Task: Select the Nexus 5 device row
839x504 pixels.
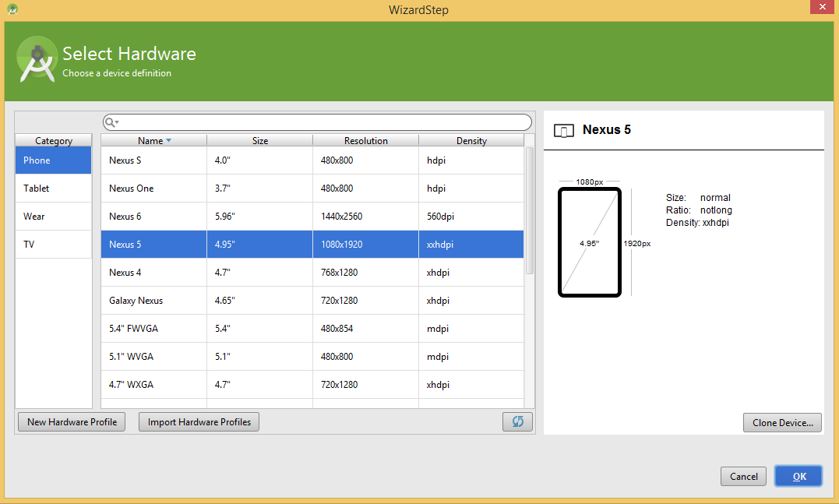Action: click(312, 245)
